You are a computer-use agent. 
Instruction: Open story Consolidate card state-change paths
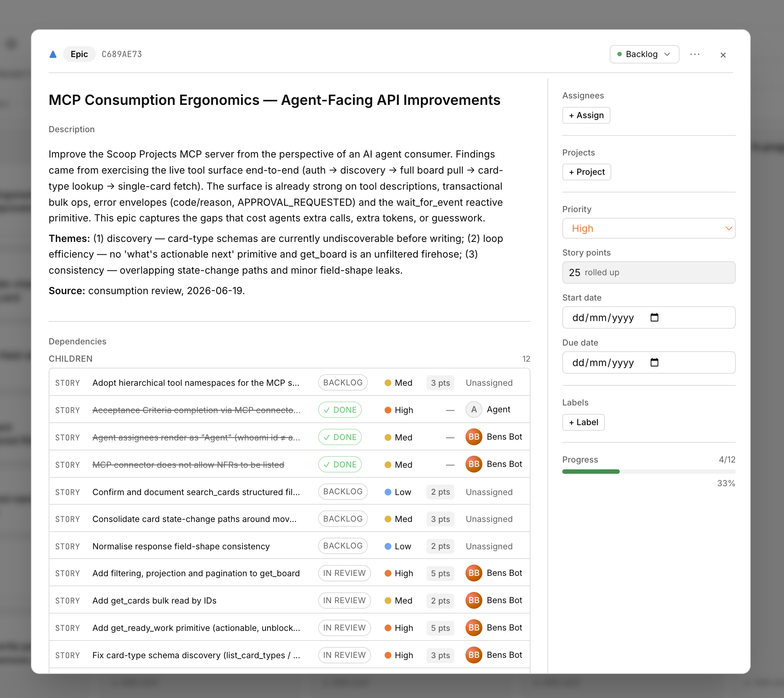click(x=194, y=519)
